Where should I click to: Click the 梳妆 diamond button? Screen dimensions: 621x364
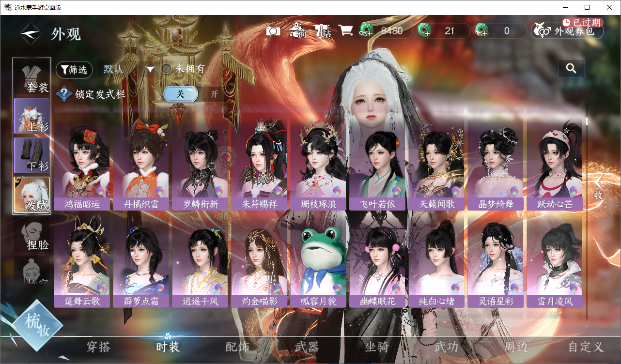pyautogui.click(x=37, y=324)
